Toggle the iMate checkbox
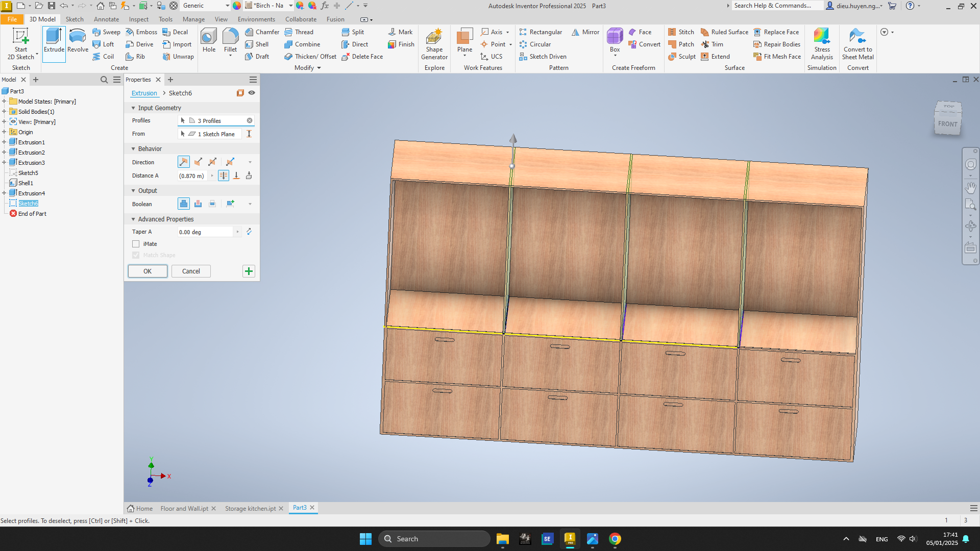The height and width of the screenshot is (551, 980). tap(136, 244)
